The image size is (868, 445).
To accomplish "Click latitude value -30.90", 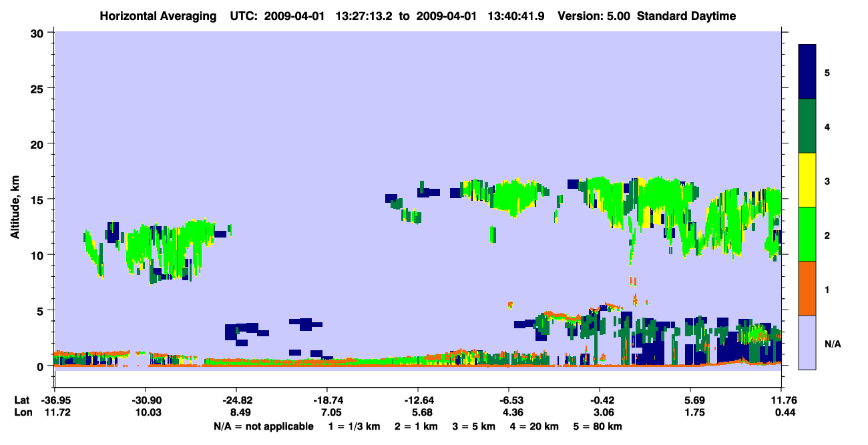I will 145,400.
